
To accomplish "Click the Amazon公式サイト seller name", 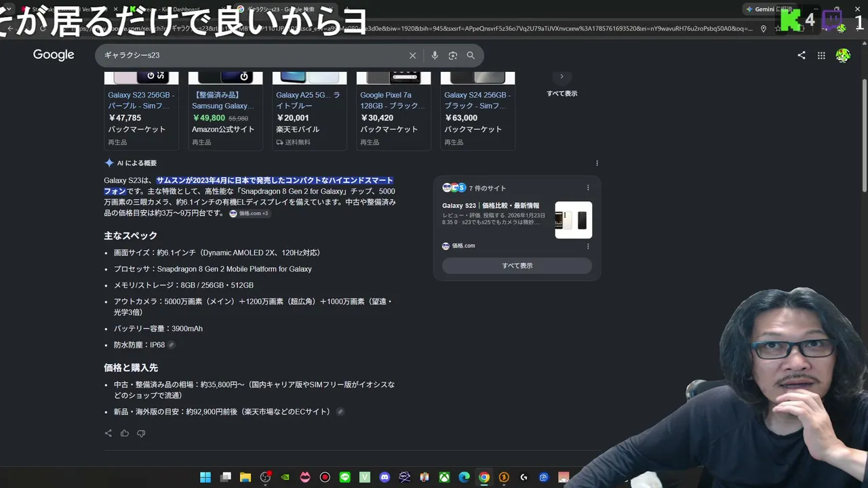I will [x=223, y=129].
